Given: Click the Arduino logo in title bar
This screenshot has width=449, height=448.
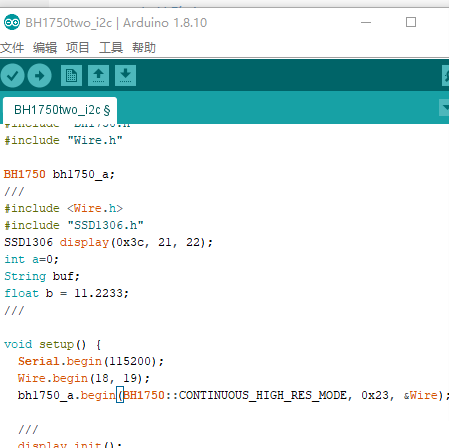Looking at the screenshot, I should pyautogui.click(x=12, y=22).
